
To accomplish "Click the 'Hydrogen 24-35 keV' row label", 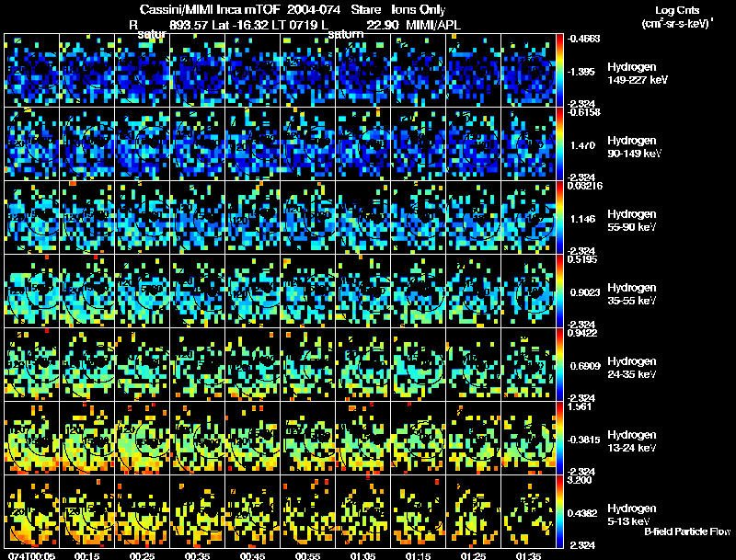I will click(x=632, y=368).
